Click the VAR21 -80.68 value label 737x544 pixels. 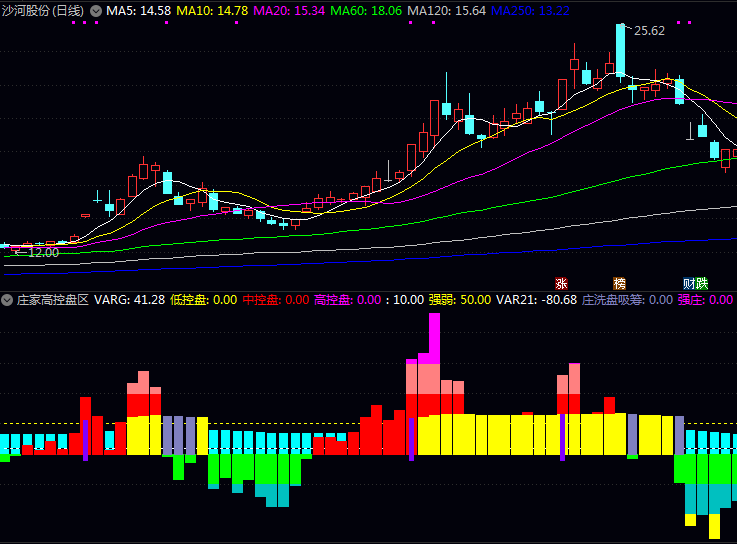536,299
